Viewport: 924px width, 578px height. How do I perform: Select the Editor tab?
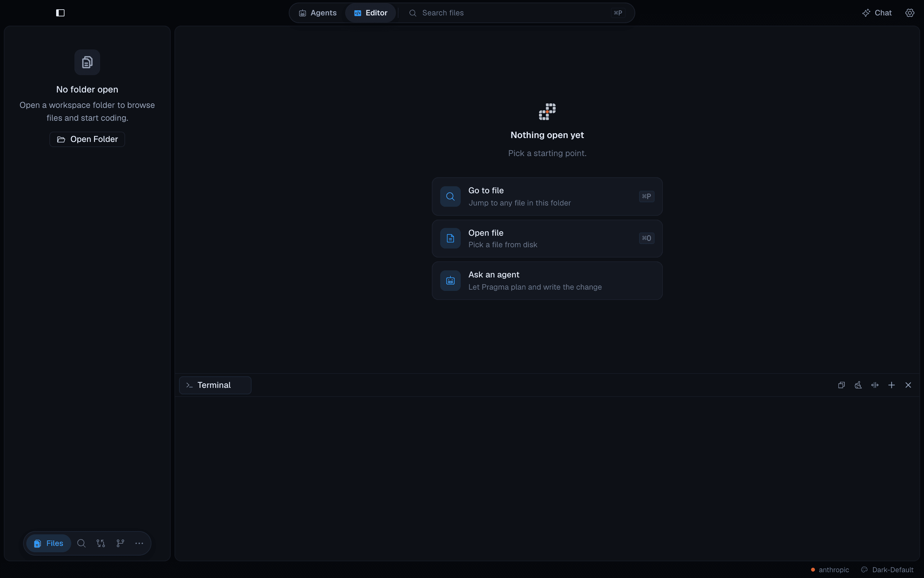[x=370, y=13]
